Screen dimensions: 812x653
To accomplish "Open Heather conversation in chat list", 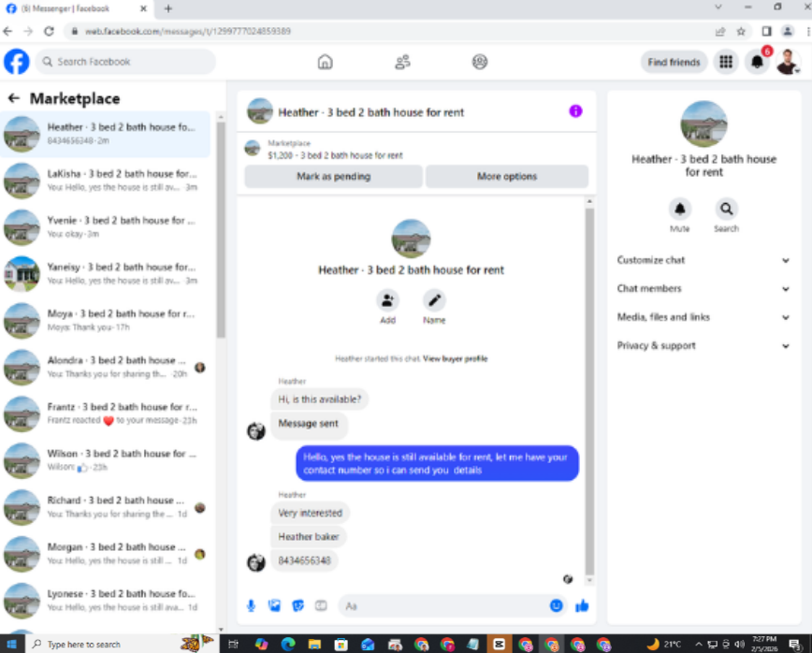I will 106,134.
